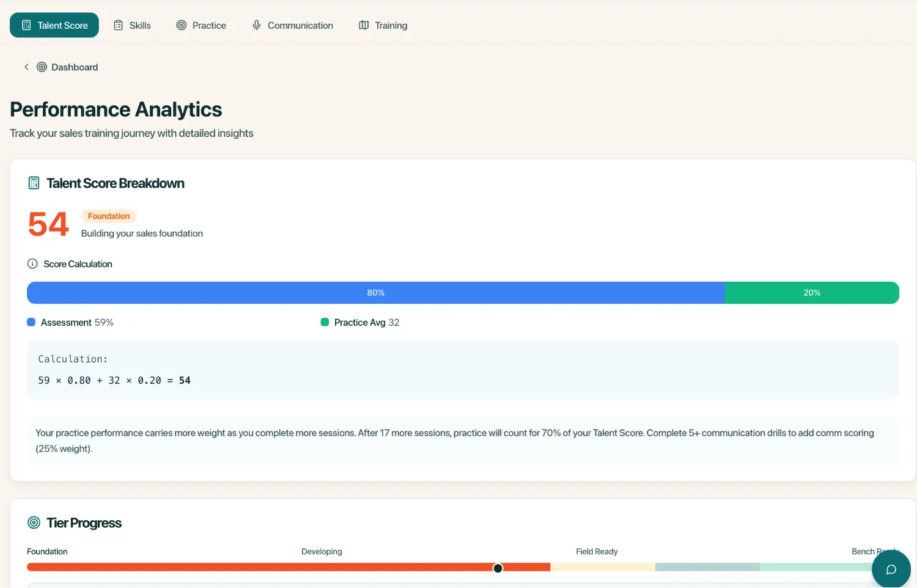Select the Training tab
The height and width of the screenshot is (588, 917).
[x=383, y=25]
